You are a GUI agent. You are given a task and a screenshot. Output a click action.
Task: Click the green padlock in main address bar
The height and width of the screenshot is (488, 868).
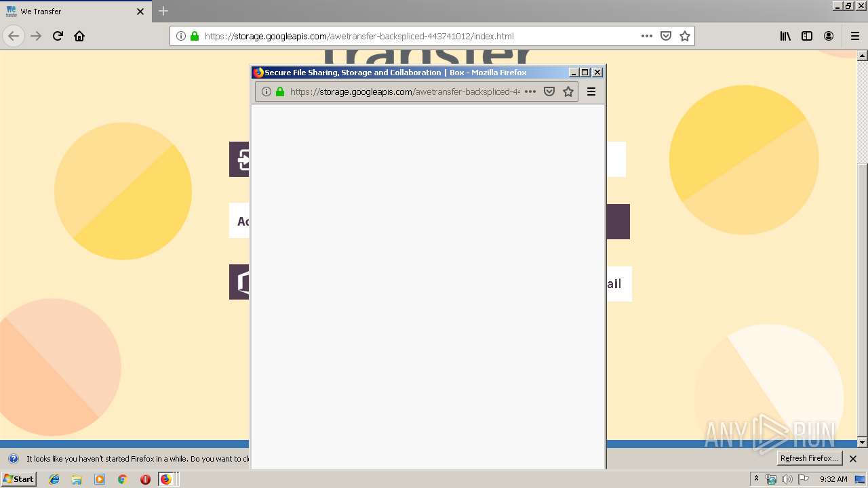(195, 36)
